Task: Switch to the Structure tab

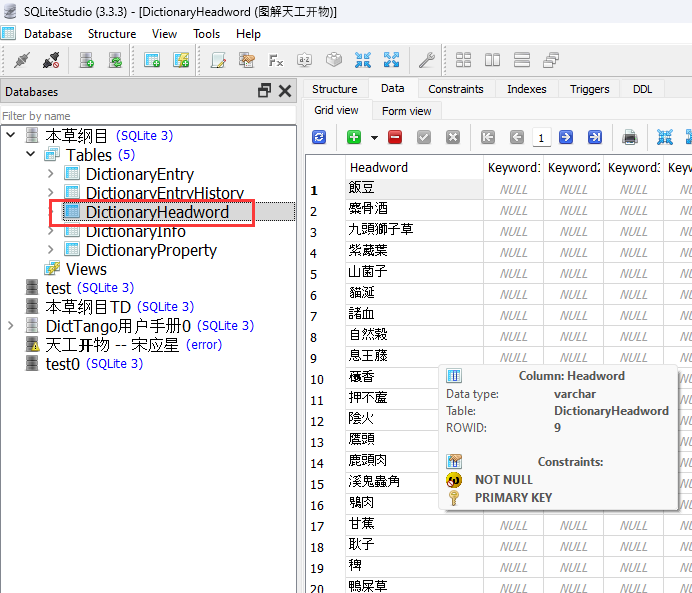Action: coord(335,89)
